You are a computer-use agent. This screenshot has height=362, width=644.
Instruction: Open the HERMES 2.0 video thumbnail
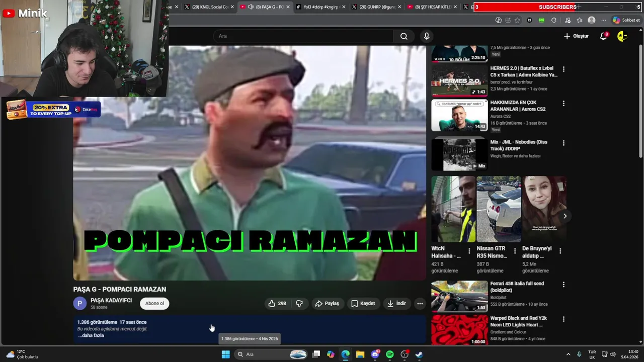click(459, 80)
